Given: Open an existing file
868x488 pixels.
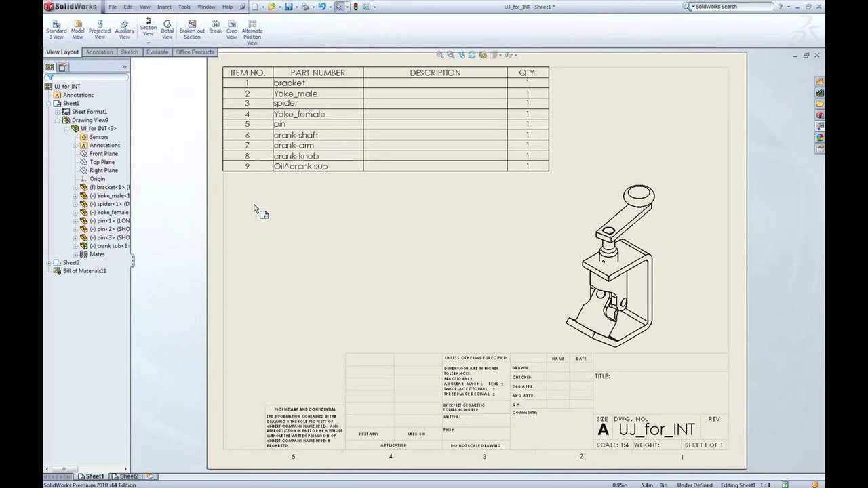Looking at the screenshot, I should tap(271, 7).
